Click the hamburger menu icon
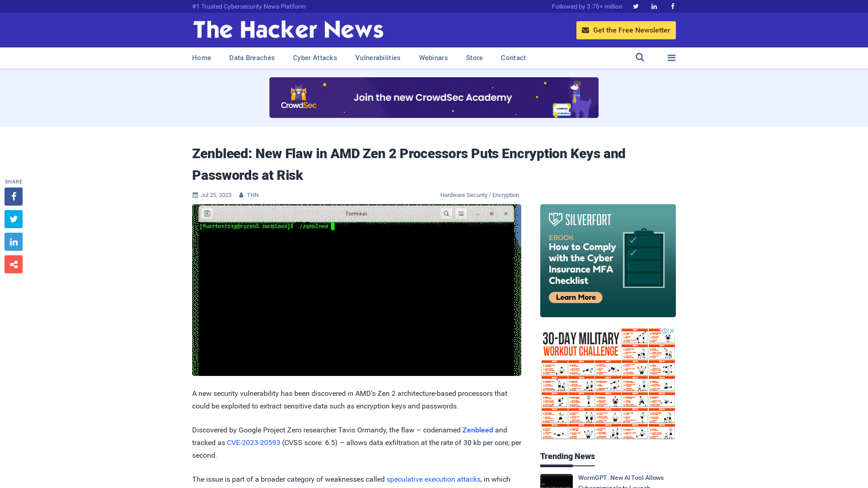This screenshot has height=488, width=868. [x=671, y=57]
